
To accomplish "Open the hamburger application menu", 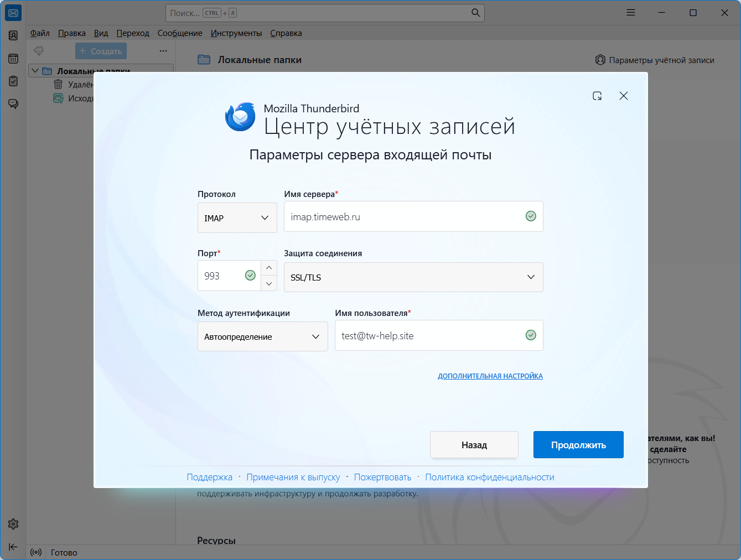I will [x=631, y=13].
